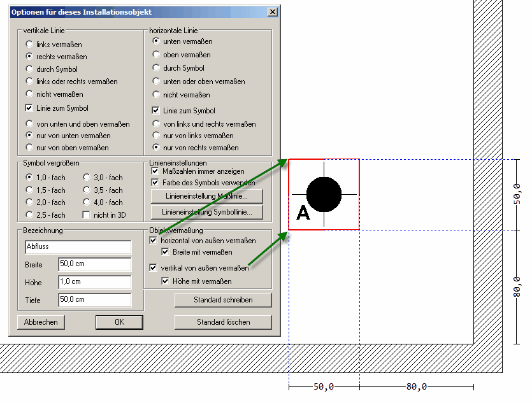Click the Bezeichnung field containing 'Abfluss'
Viewport: 532px width, 403px height.
(78, 247)
